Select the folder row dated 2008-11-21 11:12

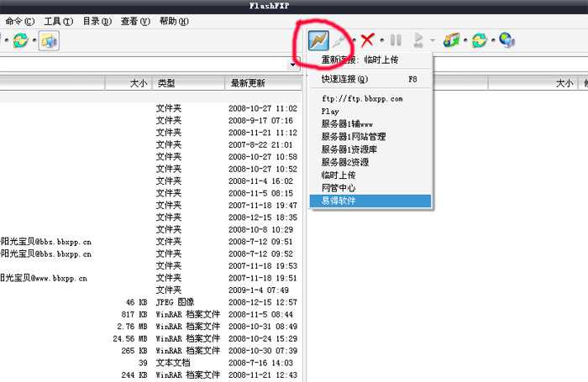(x=150, y=133)
